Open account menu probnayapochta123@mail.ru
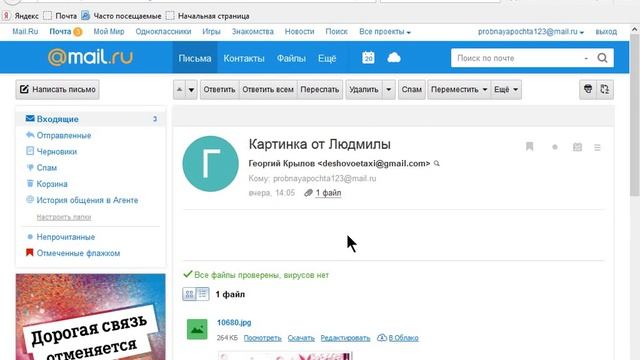Screen dimensions: 640x360 531,31
